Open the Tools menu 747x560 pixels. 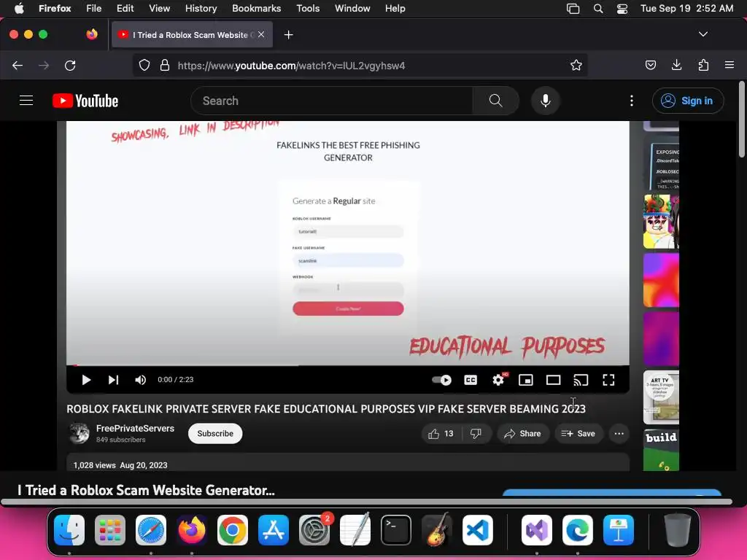point(308,9)
